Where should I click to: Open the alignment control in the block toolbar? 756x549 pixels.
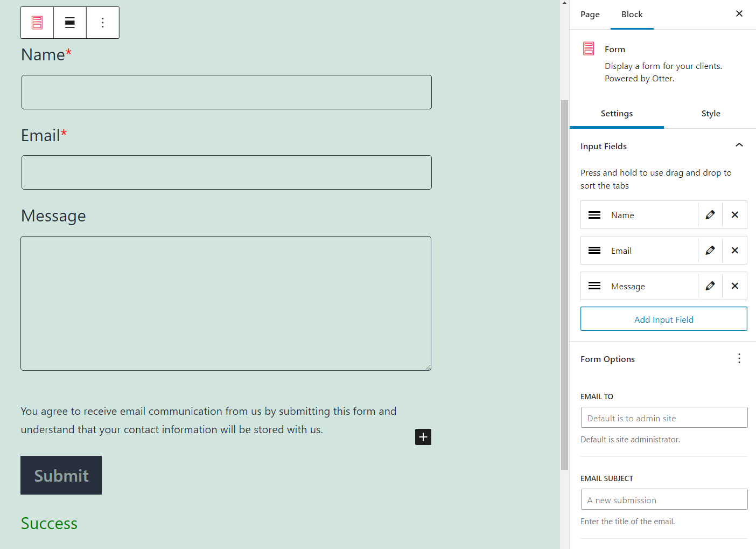pos(70,22)
